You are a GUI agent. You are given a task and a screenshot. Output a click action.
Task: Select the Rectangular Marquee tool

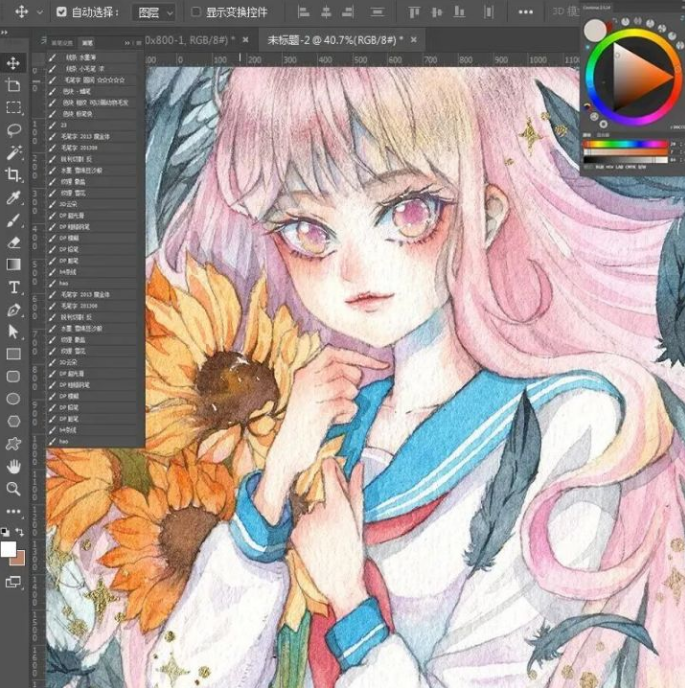coord(13,108)
